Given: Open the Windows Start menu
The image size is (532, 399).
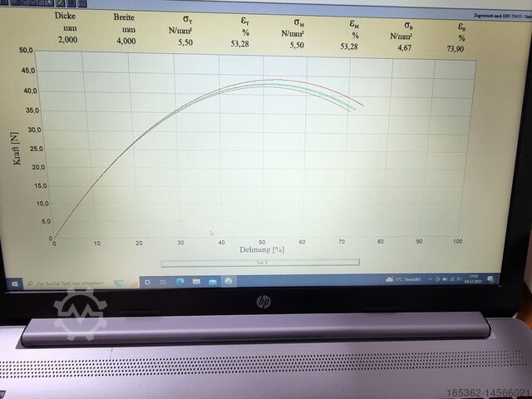Looking at the screenshot, I should (16, 283).
